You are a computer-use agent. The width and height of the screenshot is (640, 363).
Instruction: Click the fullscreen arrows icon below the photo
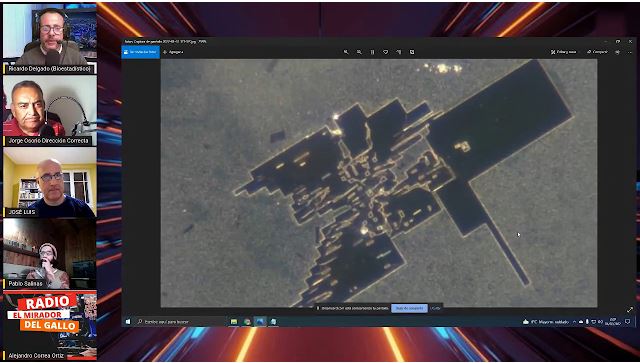coord(630,310)
